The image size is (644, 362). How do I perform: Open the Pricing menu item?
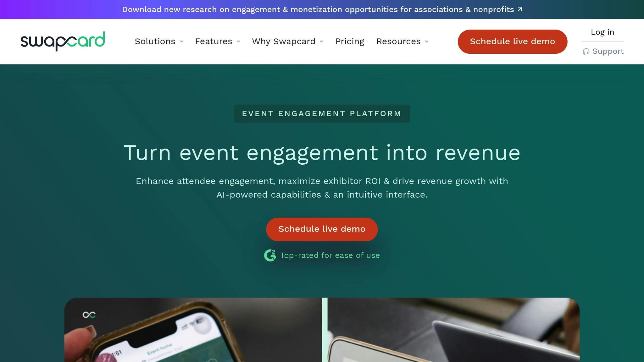click(350, 41)
